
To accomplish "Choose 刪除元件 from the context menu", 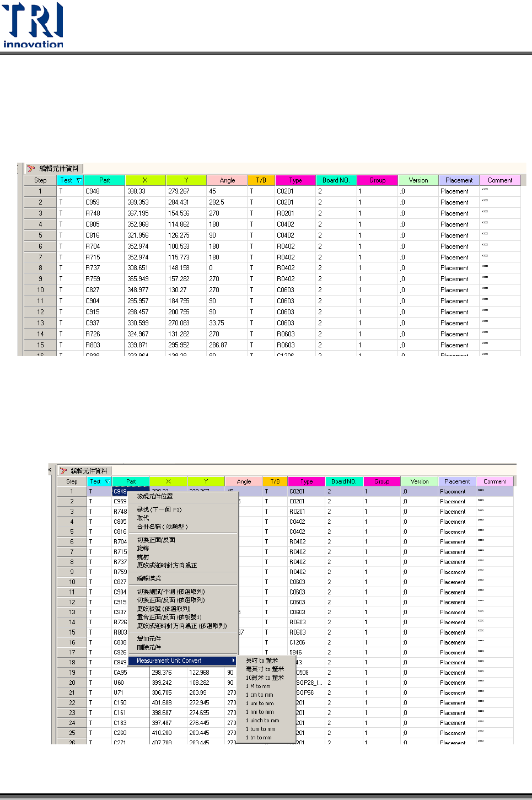I will tap(149, 647).
